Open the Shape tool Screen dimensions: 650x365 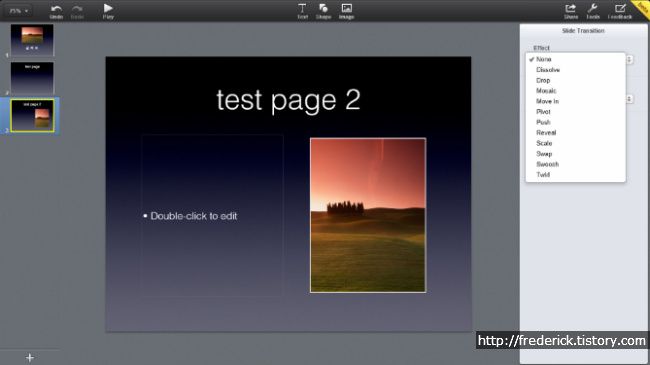click(x=323, y=12)
